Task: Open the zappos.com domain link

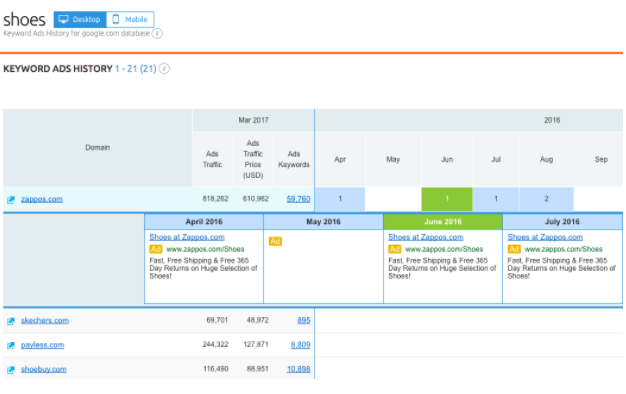Action: 42,199
